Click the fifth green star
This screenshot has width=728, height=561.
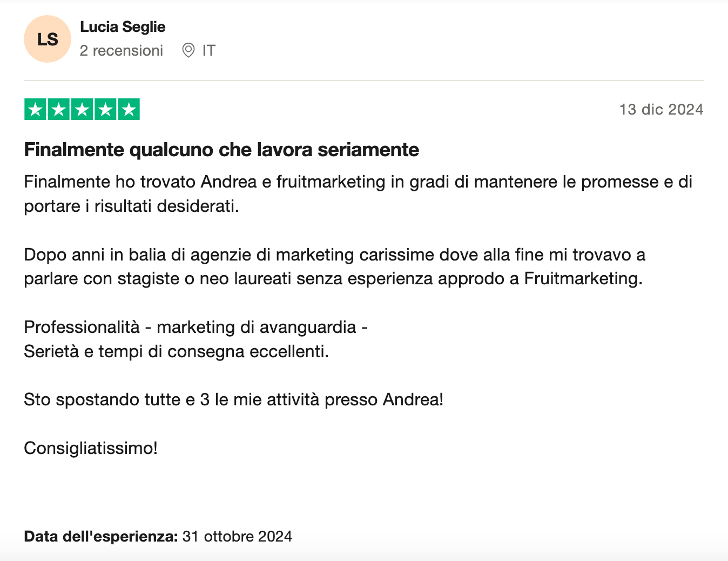pos(129,109)
